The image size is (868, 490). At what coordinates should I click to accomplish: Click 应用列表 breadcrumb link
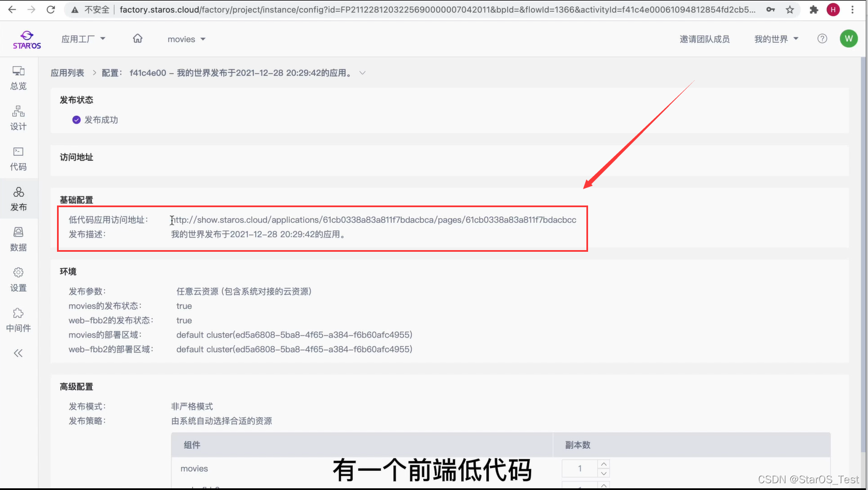click(x=67, y=73)
